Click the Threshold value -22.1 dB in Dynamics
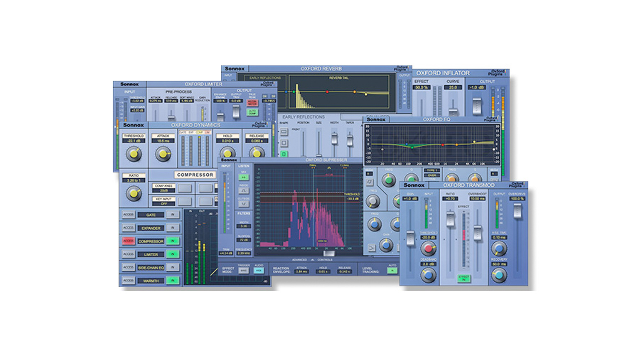 coord(133,141)
